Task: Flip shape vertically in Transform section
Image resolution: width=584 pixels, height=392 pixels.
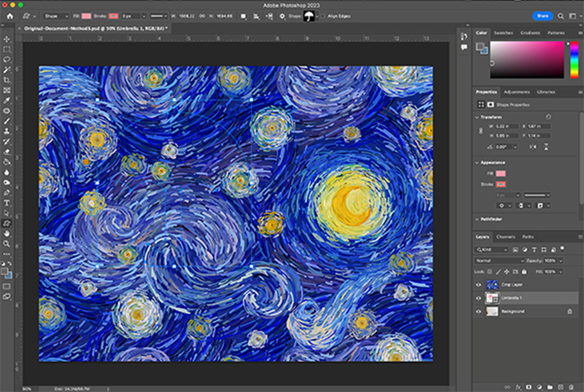Action: [546, 147]
